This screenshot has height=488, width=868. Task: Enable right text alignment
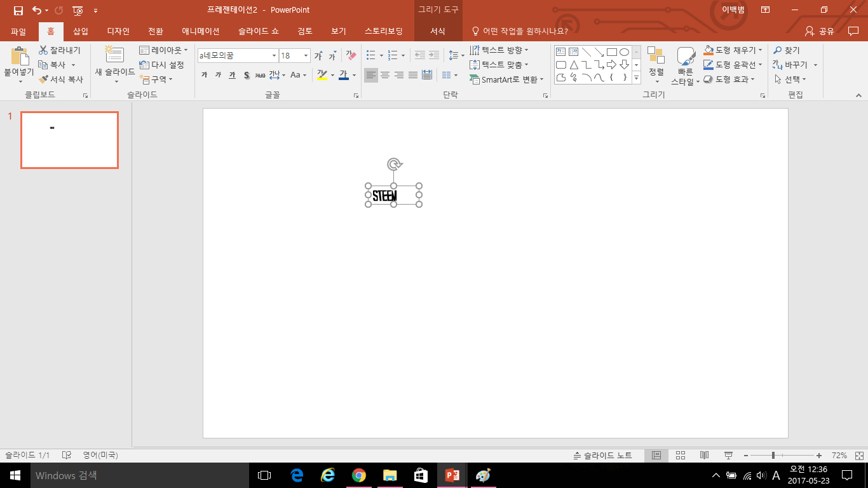tap(399, 75)
